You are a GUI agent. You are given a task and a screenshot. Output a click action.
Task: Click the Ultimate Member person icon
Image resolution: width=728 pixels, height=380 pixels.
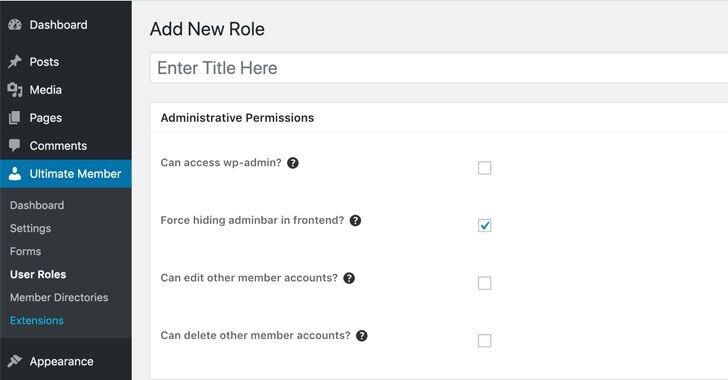[x=15, y=173]
